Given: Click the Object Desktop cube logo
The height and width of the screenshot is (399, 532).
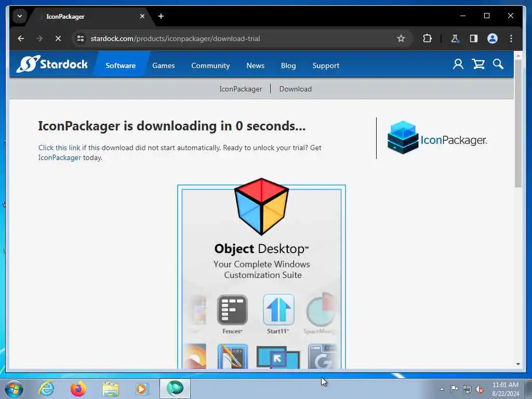Looking at the screenshot, I should (x=261, y=206).
